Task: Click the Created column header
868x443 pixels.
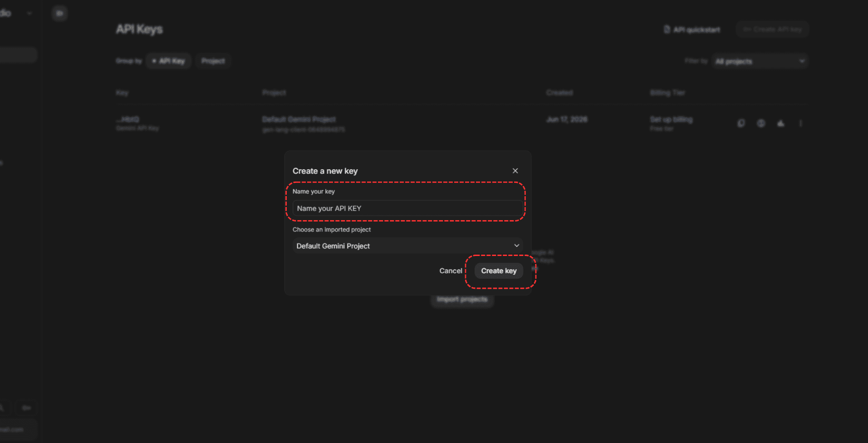Action: [559, 93]
